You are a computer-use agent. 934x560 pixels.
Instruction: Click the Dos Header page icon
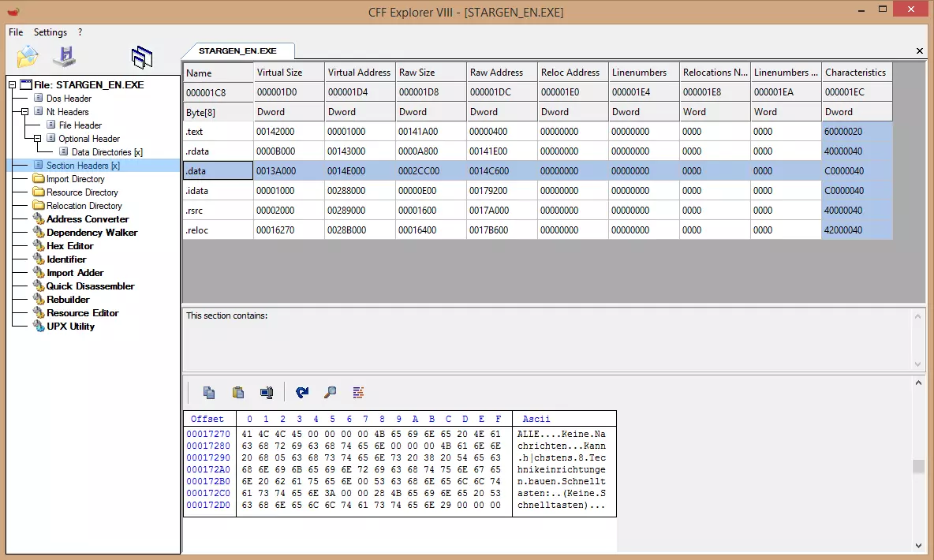click(39, 99)
